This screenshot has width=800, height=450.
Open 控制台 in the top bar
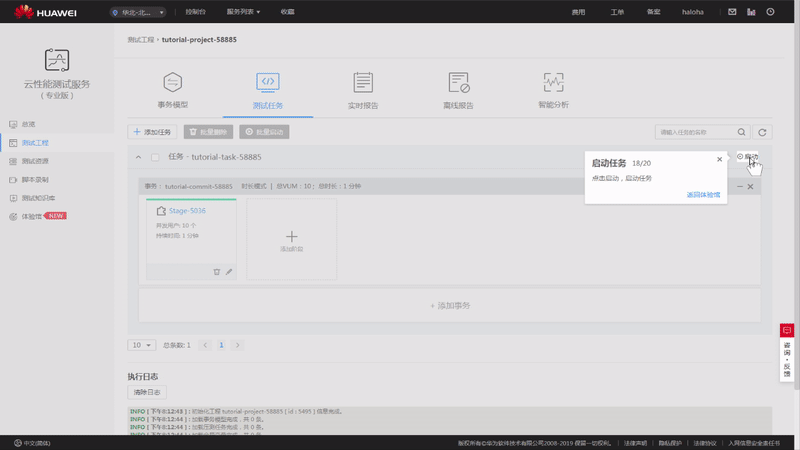(x=195, y=12)
